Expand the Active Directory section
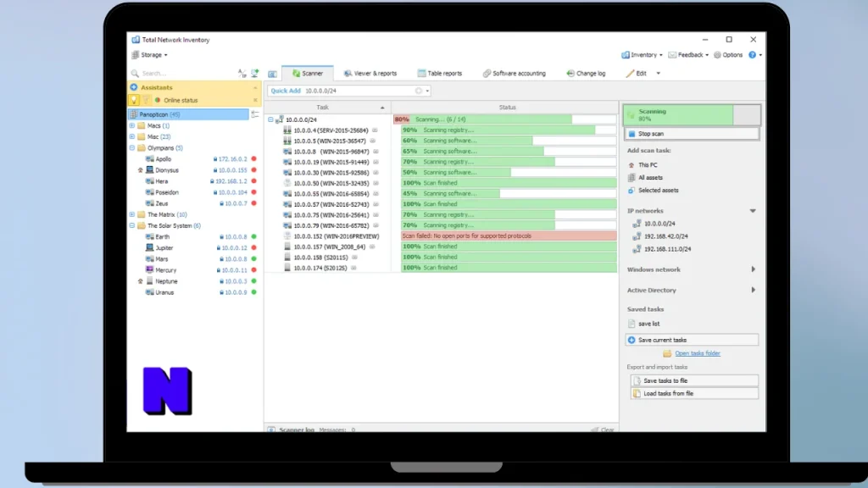Image resolution: width=868 pixels, height=488 pixels. pos(753,290)
